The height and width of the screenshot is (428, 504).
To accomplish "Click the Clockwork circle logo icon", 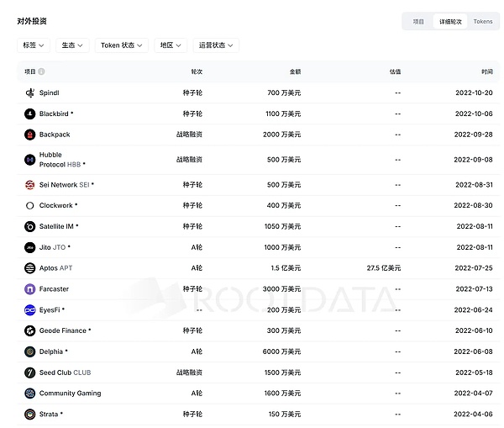I will point(30,205).
